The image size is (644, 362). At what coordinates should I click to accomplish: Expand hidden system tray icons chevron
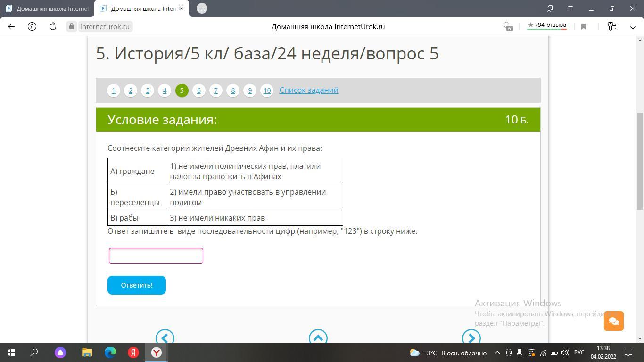pyautogui.click(x=497, y=353)
